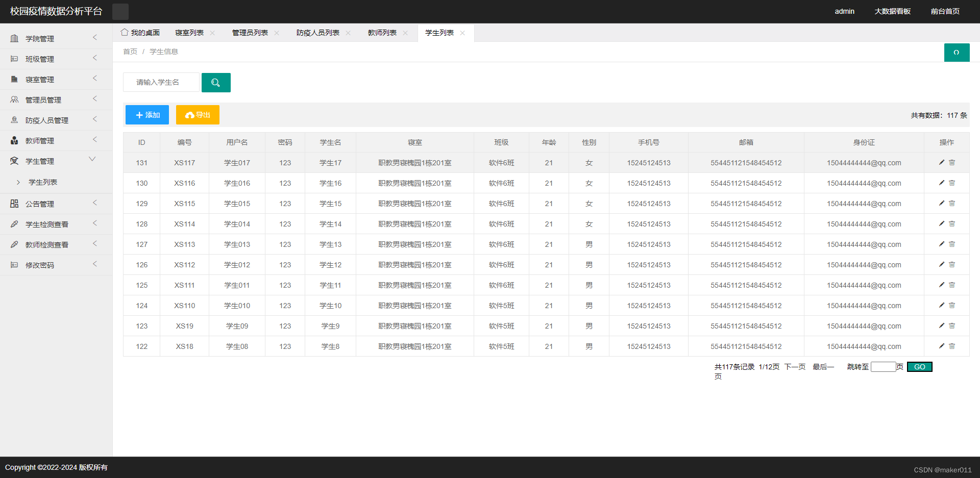The height and width of the screenshot is (478, 980).
Task: Edit student row ID 131 pencil icon
Action: pos(942,163)
